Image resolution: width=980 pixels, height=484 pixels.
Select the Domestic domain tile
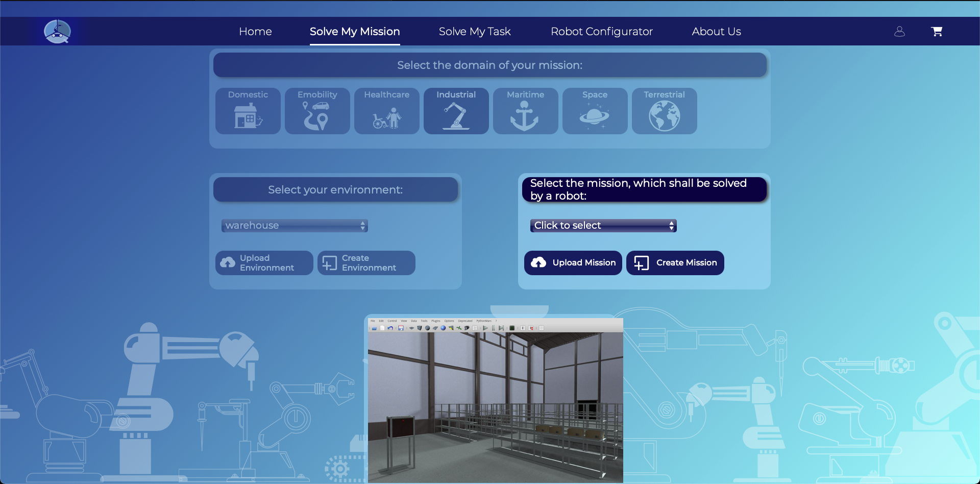248,111
